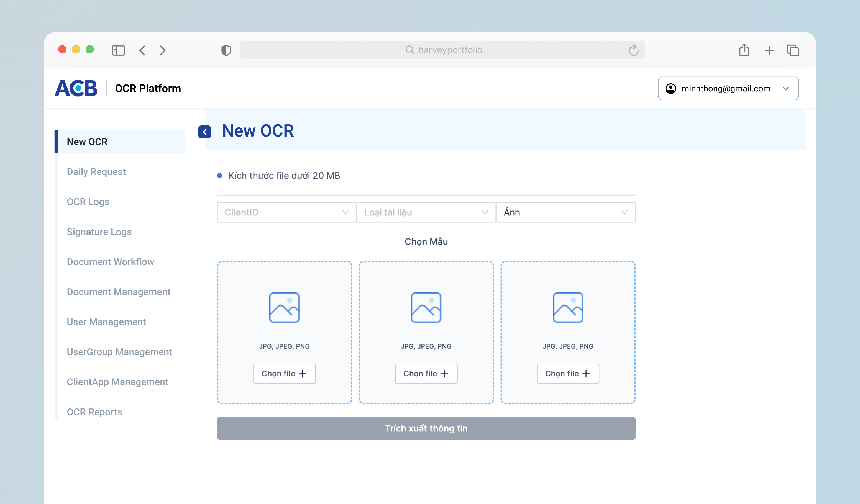Screen dimensions: 860x504
Task: Click the image placeholder in first upload box
Action: 284,307
